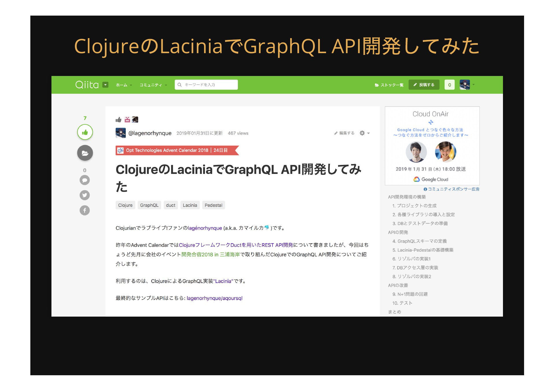Screen dimensions: 555x392
Task: Open "Lacinia" link
Action: point(223,281)
